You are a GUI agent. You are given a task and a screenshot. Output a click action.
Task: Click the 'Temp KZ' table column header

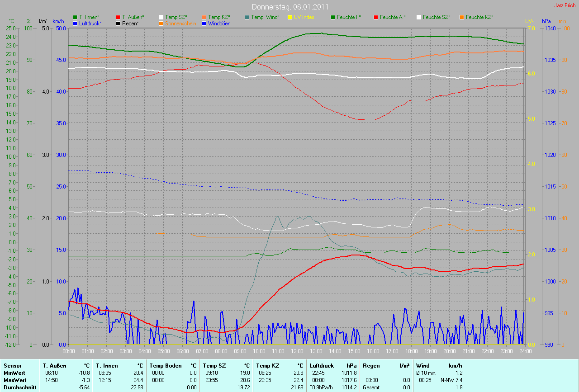point(267,366)
